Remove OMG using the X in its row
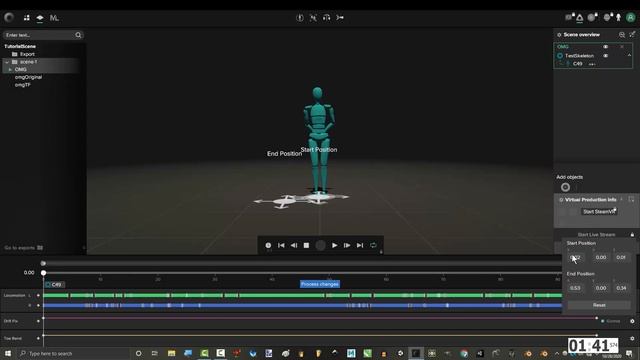Screen dimensions: 640x360 (622, 47)
